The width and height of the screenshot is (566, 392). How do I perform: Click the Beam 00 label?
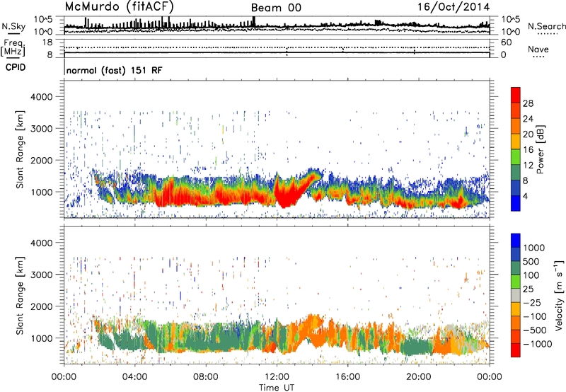276,8
